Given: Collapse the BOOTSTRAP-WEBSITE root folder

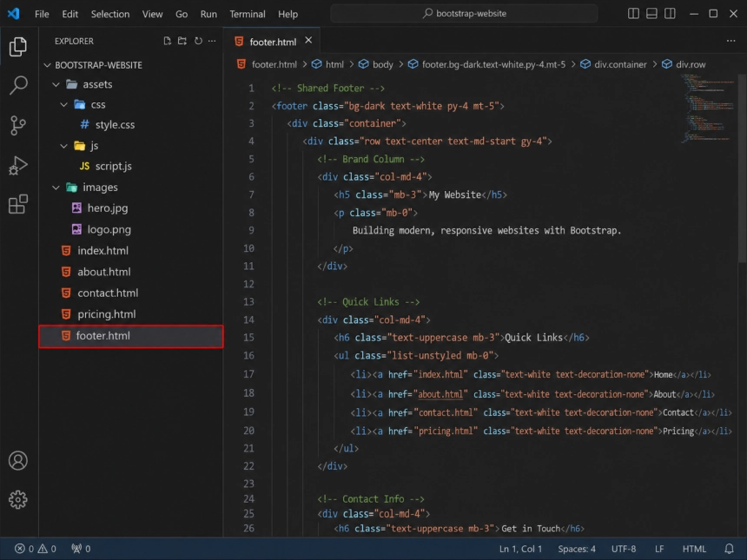Looking at the screenshot, I should (47, 65).
